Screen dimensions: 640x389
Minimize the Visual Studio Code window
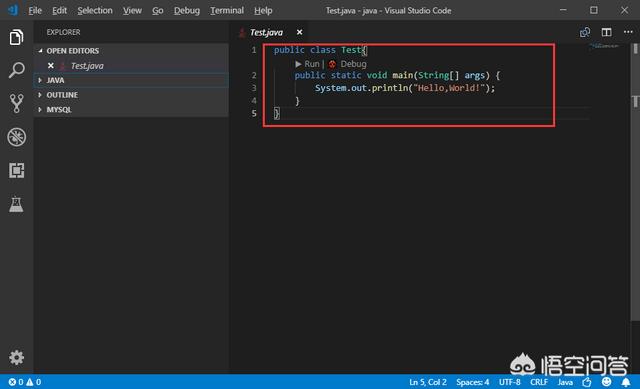pos(563,10)
